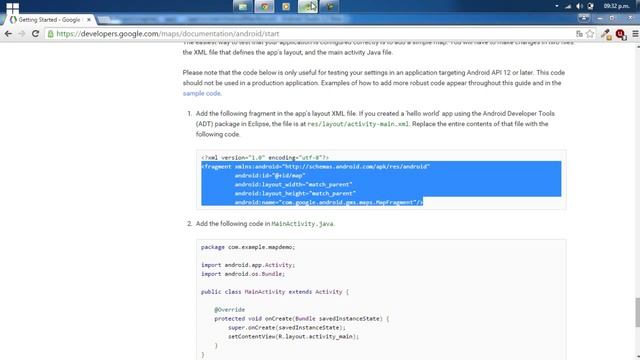Click the setContentView(R.layout.activity_main) line

(x=293, y=337)
